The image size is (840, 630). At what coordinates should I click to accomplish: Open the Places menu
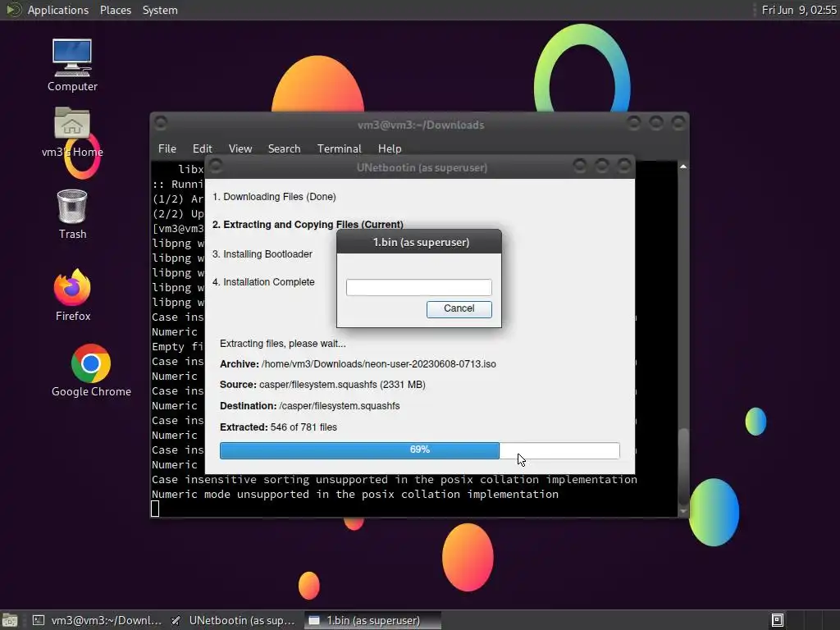115,10
